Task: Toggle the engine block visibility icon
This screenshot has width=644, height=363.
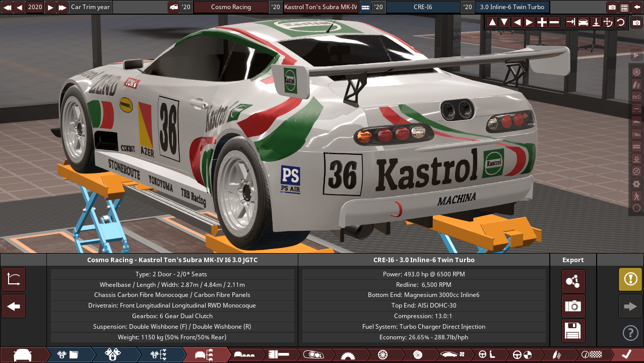Action: click(636, 146)
